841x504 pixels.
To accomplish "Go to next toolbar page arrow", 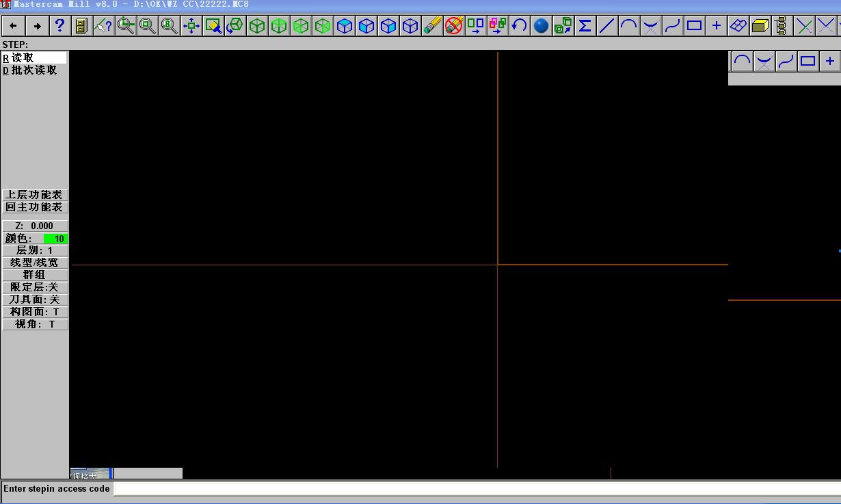I will point(38,26).
